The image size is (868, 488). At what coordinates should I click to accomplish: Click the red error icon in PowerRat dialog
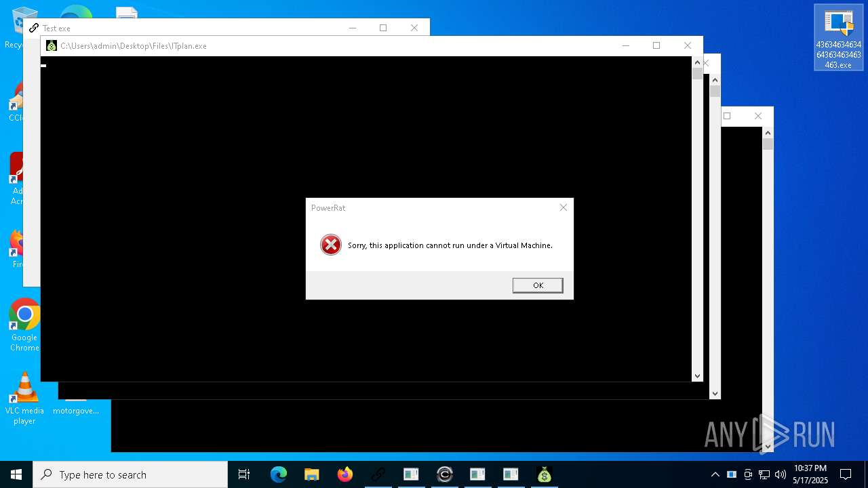331,245
